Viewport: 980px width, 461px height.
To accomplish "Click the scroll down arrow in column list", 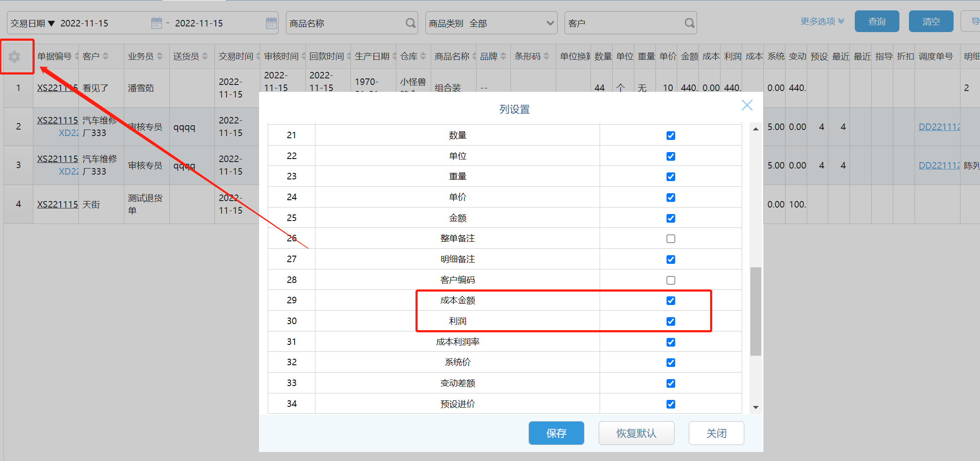I will pos(756,407).
